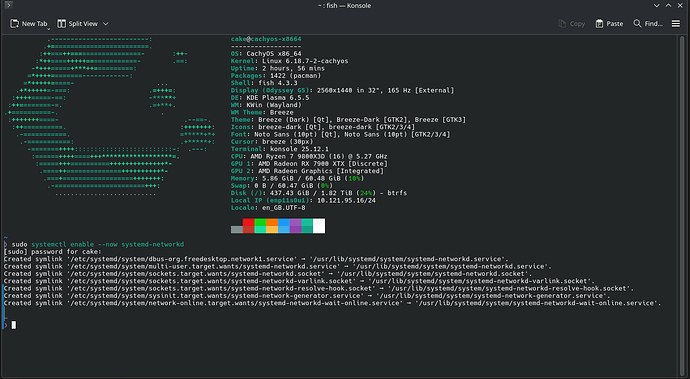
Task: Click the 'Locale: en_GB.UTF-8' line
Action: pyautogui.click(x=268, y=208)
